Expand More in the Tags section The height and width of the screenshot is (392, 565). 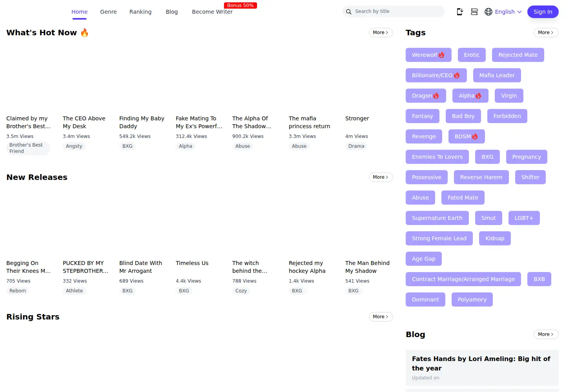(546, 33)
